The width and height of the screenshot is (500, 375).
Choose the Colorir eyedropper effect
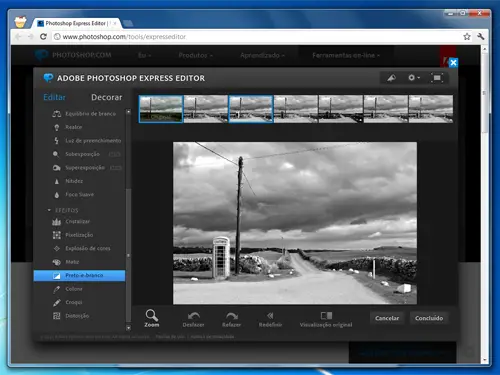click(68, 289)
